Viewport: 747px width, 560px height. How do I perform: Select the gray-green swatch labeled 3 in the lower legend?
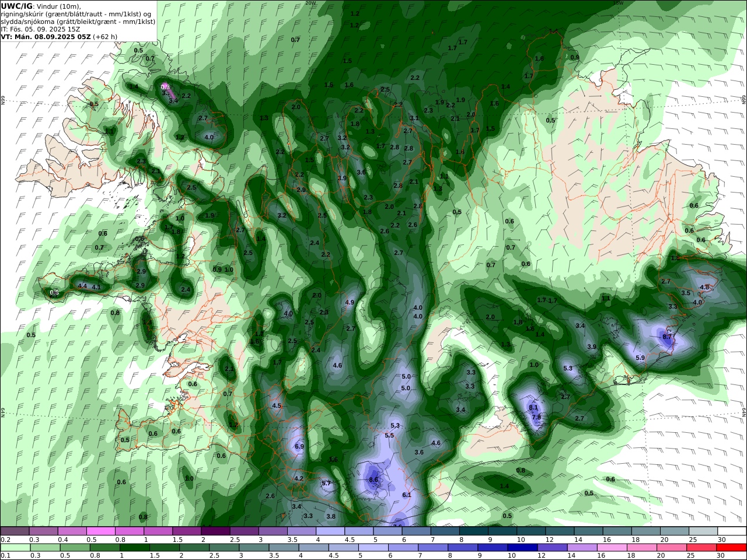(x=253, y=548)
